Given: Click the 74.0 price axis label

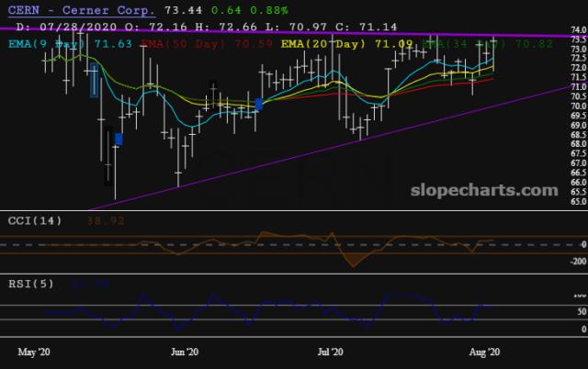Looking at the screenshot, I should coord(578,30).
